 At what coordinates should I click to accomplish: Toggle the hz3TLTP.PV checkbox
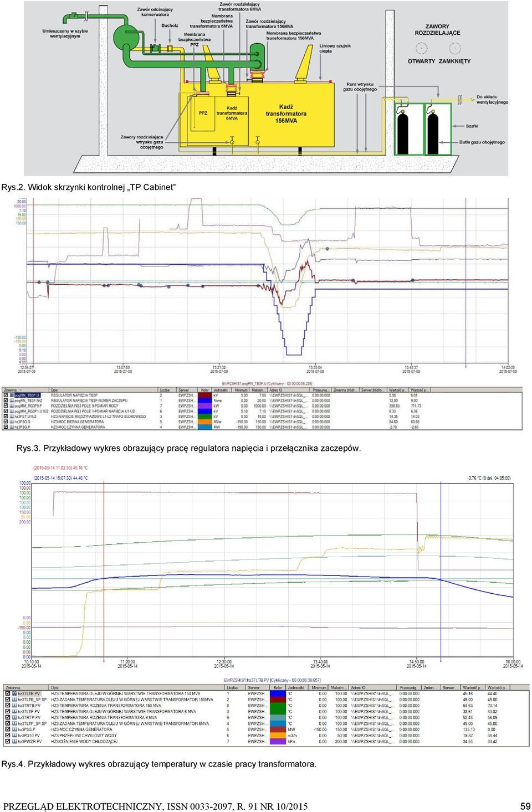[8, 712]
